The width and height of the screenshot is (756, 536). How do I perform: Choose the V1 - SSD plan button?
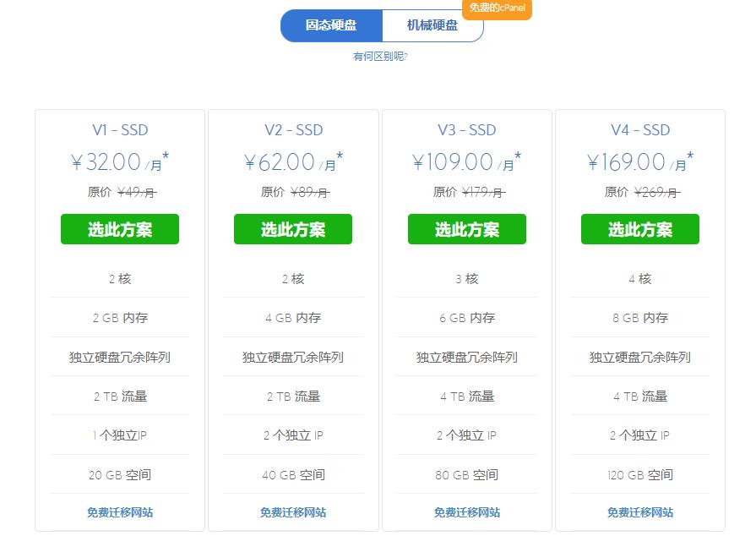pyautogui.click(x=120, y=229)
